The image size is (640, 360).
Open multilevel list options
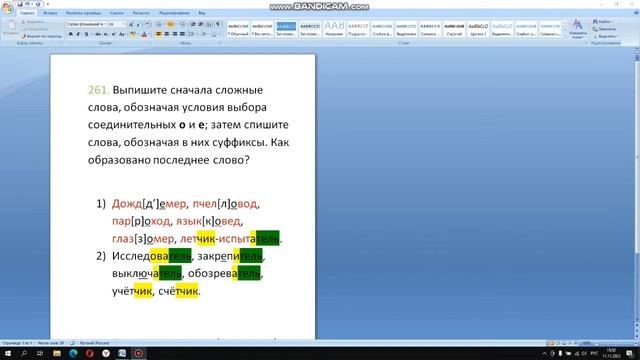182,24
